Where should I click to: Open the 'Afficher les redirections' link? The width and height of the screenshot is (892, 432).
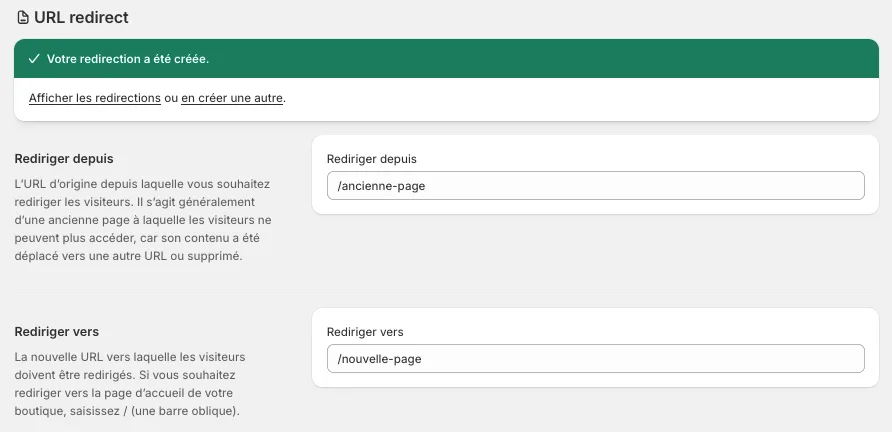[95, 98]
